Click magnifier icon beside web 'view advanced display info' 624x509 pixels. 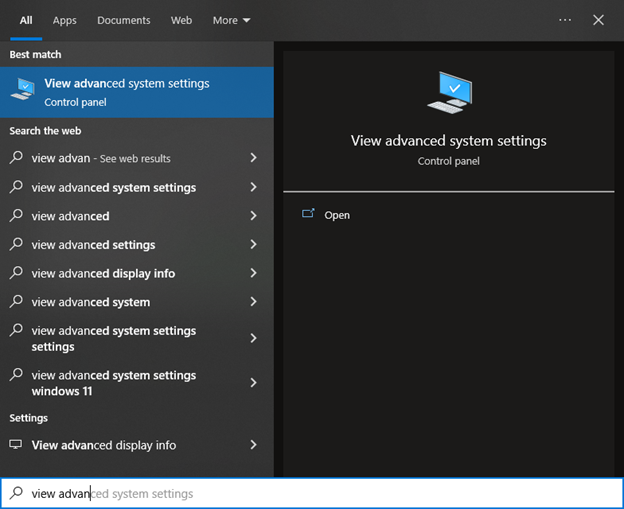(16, 273)
